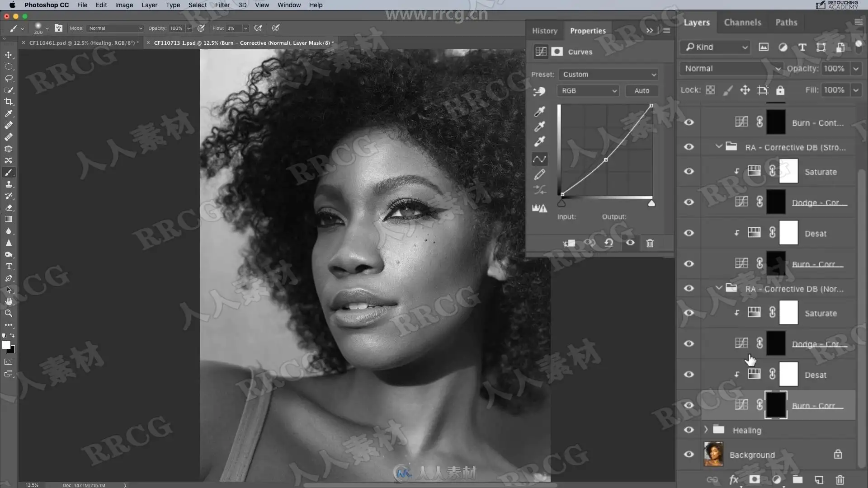This screenshot has height=488, width=868.
Task: Click the Auto button in Curves
Action: click(x=642, y=90)
